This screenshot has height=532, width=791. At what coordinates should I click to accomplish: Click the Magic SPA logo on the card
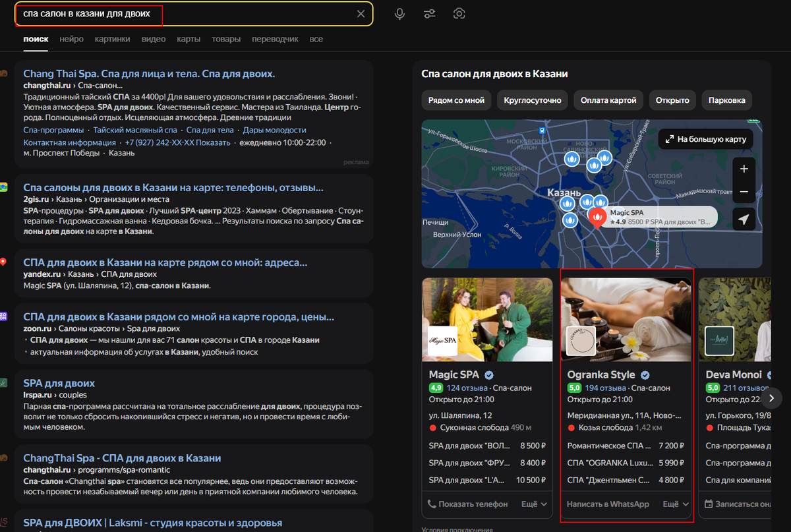point(442,341)
